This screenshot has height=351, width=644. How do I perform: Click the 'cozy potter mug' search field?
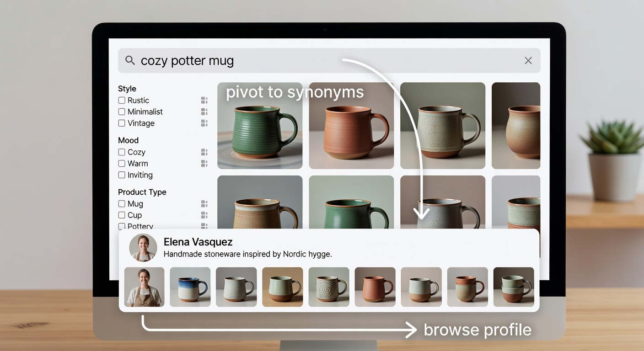(329, 60)
